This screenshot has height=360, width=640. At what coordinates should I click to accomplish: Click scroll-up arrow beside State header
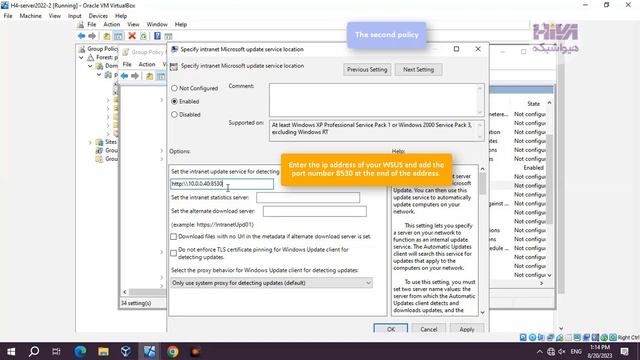click(549, 103)
